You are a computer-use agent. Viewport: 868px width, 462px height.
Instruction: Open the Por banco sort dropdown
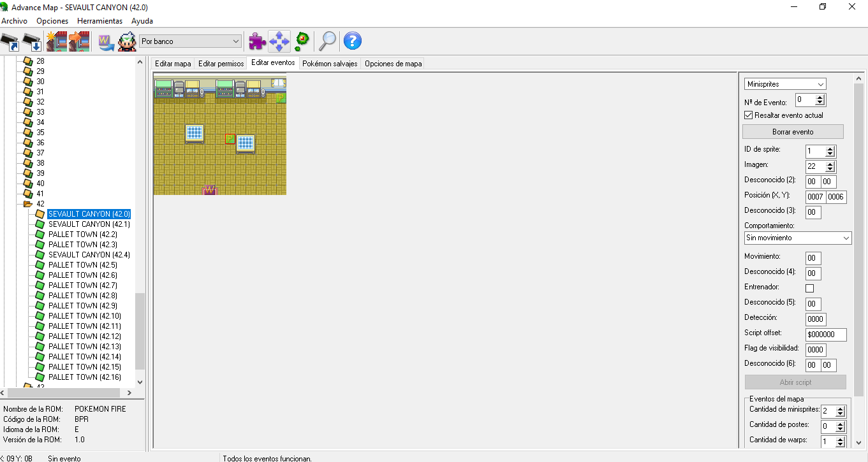191,41
